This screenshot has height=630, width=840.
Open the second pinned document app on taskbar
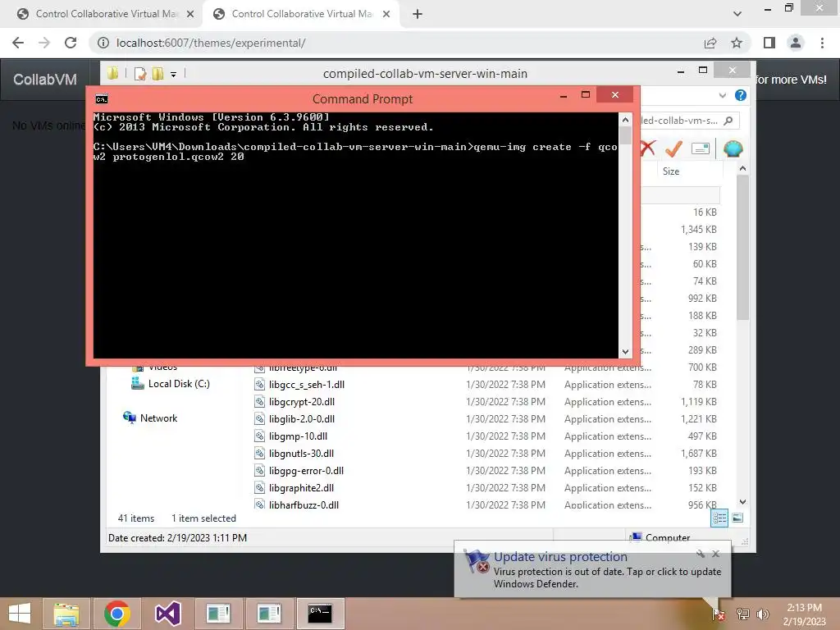pyautogui.click(x=269, y=614)
